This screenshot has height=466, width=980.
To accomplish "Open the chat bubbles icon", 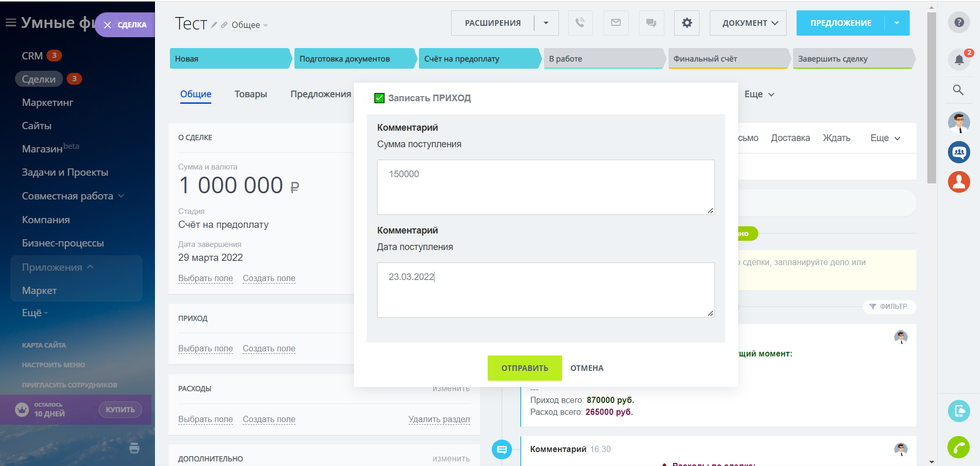I will 651,23.
